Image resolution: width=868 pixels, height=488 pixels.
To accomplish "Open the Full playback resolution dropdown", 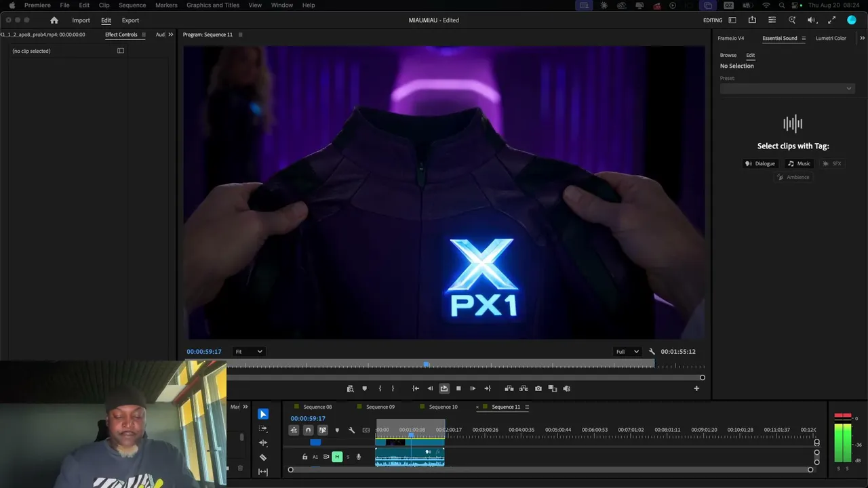I will tap(627, 352).
